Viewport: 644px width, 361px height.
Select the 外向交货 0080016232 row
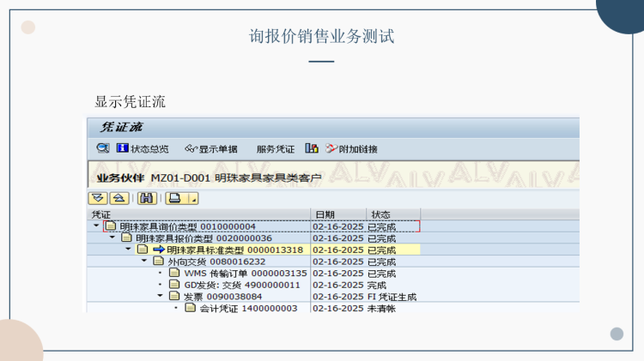click(254, 262)
